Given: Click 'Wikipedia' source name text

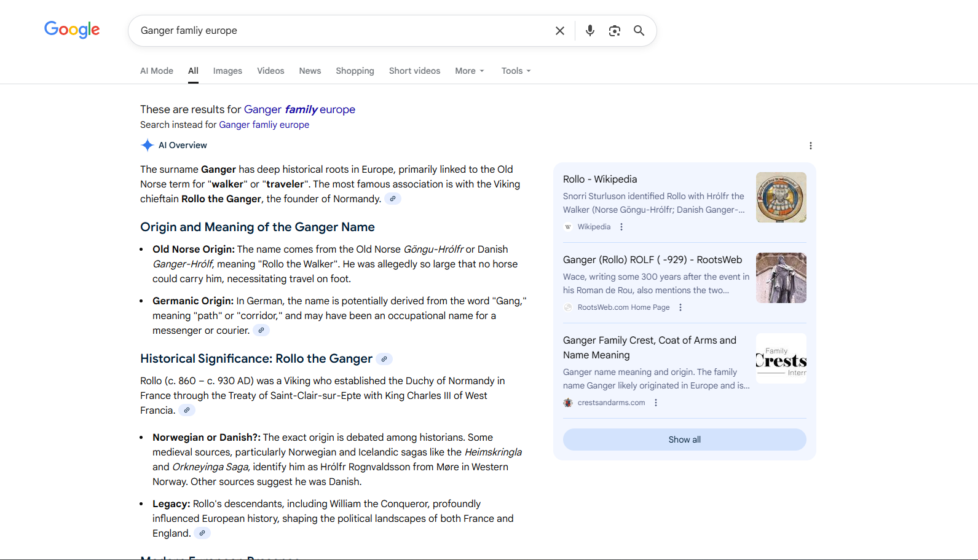Looking at the screenshot, I should 594,227.
